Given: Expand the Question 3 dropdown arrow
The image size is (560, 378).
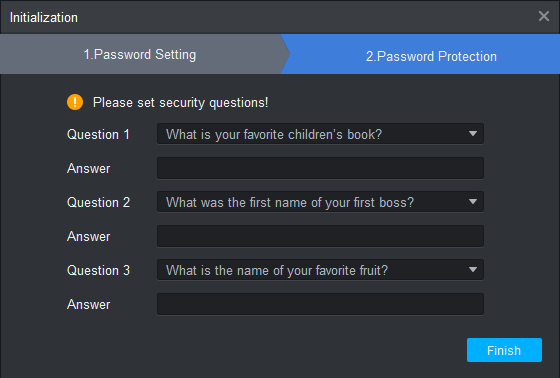Looking at the screenshot, I should coord(473,270).
